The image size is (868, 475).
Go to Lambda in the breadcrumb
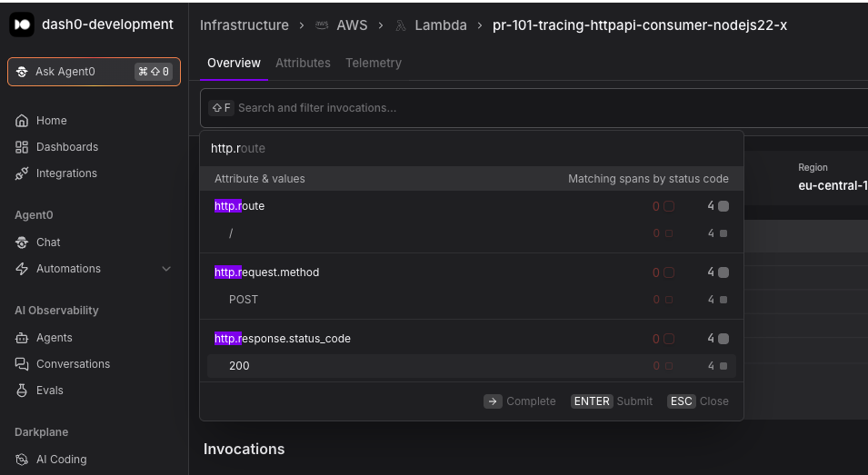click(441, 25)
